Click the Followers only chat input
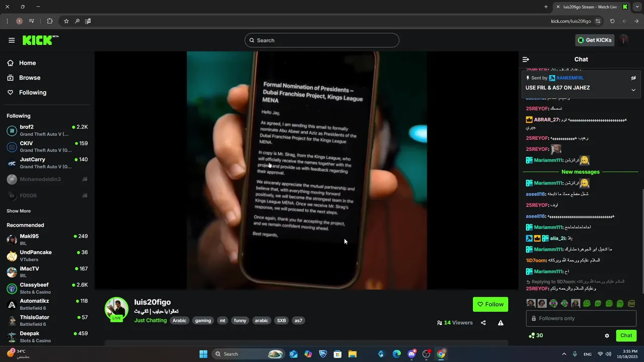Viewport: 644px width, 362px height. (x=581, y=318)
